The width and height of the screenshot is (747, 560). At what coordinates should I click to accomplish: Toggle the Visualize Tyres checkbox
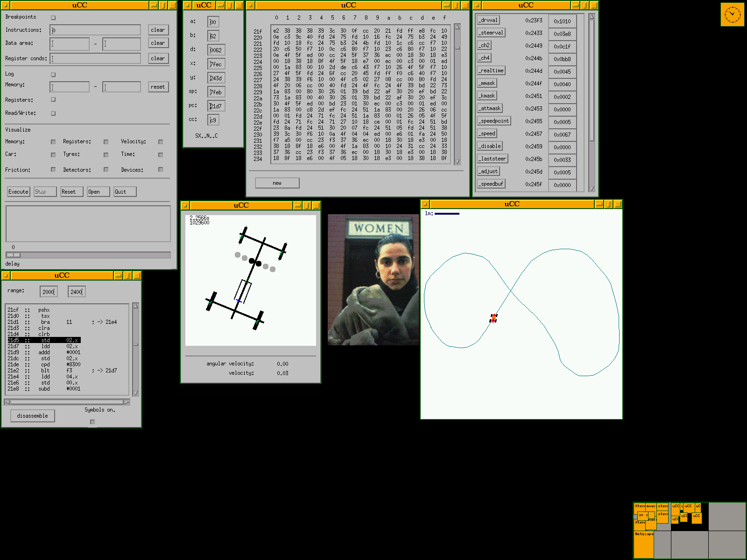coord(106,155)
